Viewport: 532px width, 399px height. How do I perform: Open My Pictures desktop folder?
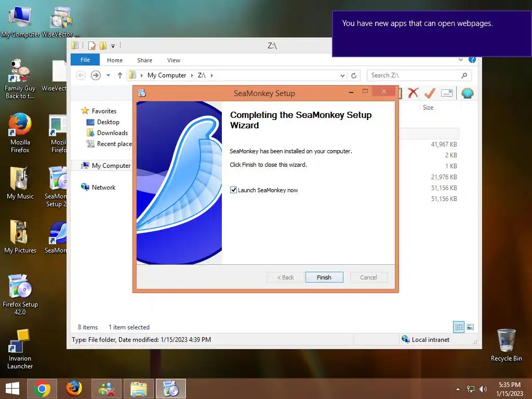click(x=20, y=237)
